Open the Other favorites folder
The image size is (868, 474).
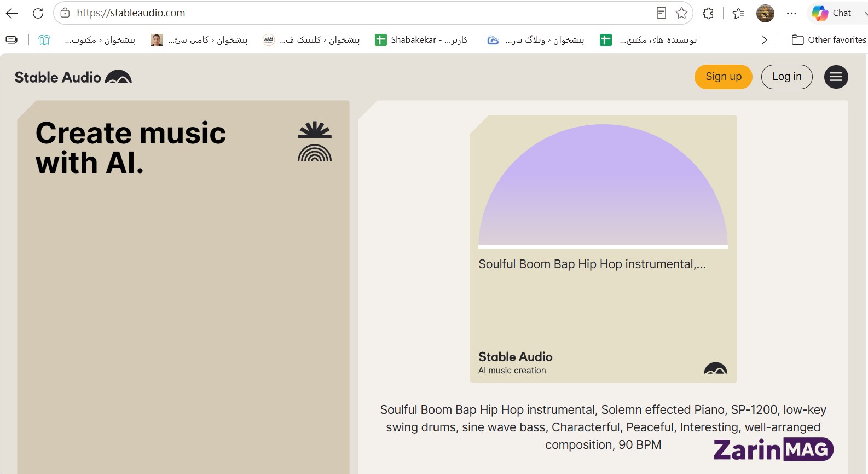click(x=829, y=40)
